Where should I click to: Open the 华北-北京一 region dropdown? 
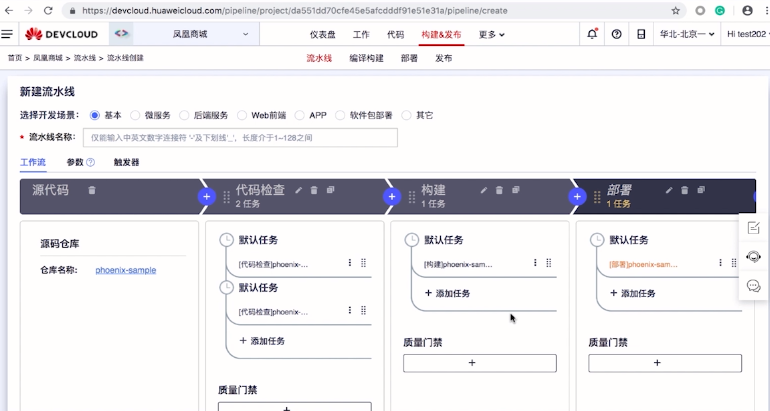pyautogui.click(x=687, y=34)
